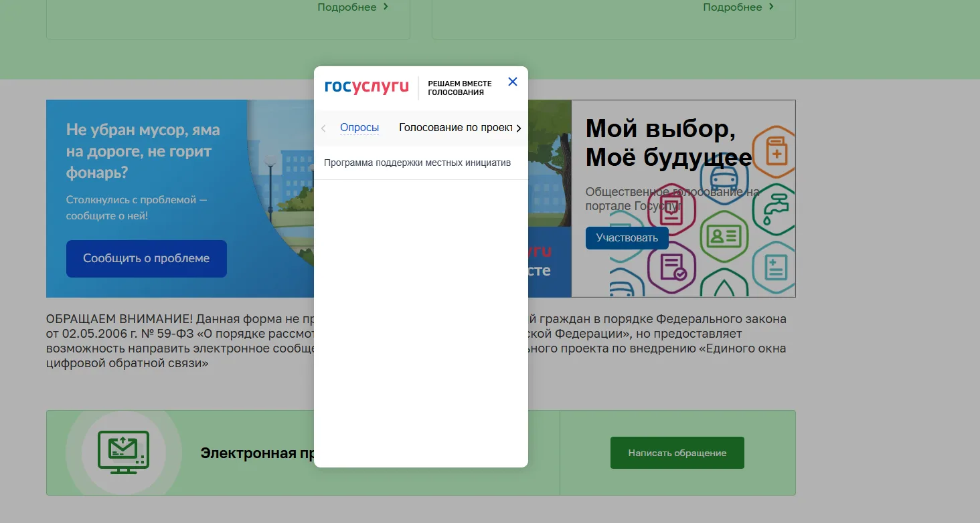Click the Не убран мусор banner heading
This screenshot has width=980, height=523.
143,151
